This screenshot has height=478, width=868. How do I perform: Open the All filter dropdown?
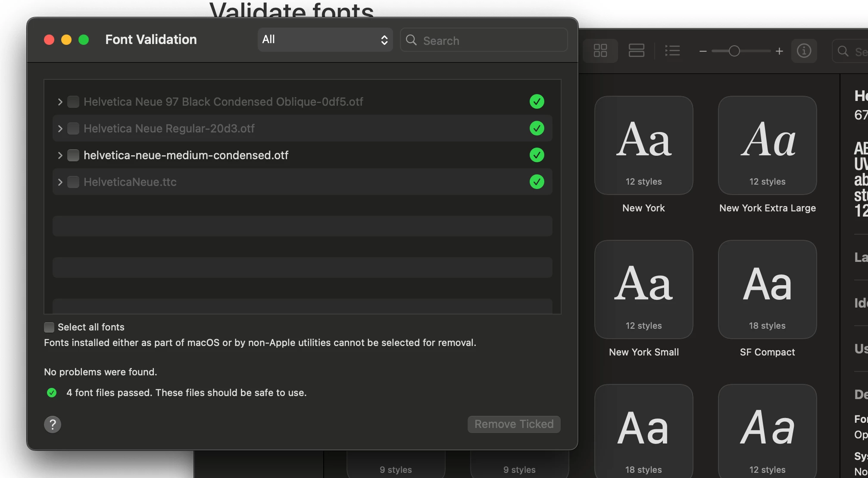pos(325,40)
